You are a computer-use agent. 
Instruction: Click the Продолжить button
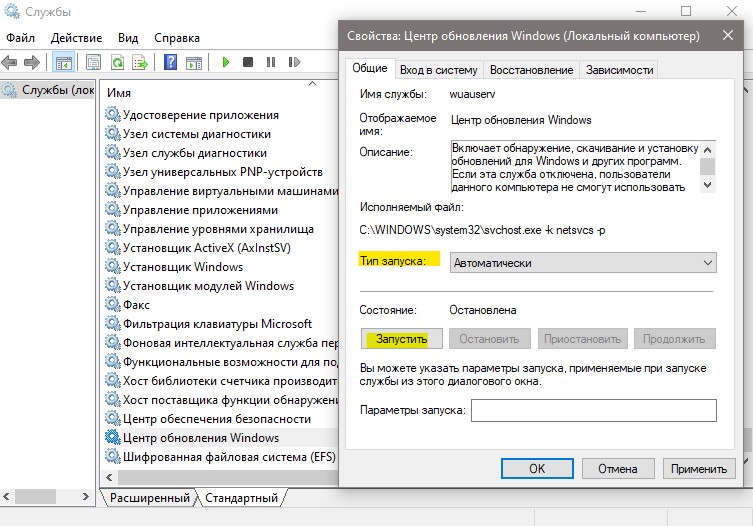674,339
